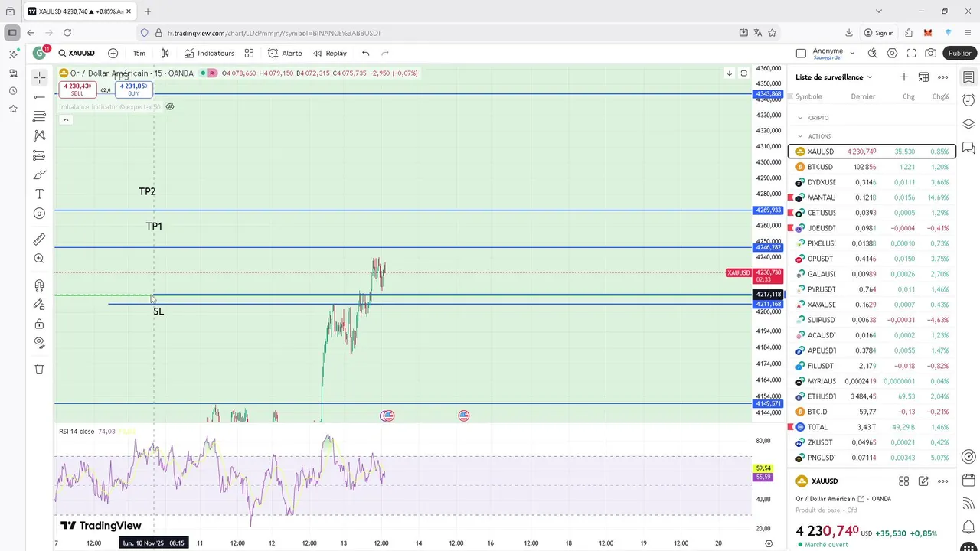Toggle magnet mode for drawings

coord(39,285)
